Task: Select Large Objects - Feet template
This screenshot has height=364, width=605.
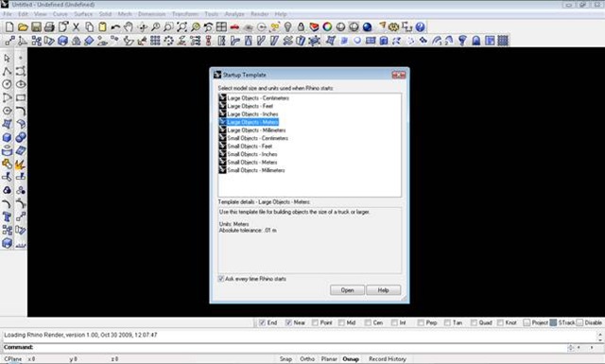Action: 250,106
